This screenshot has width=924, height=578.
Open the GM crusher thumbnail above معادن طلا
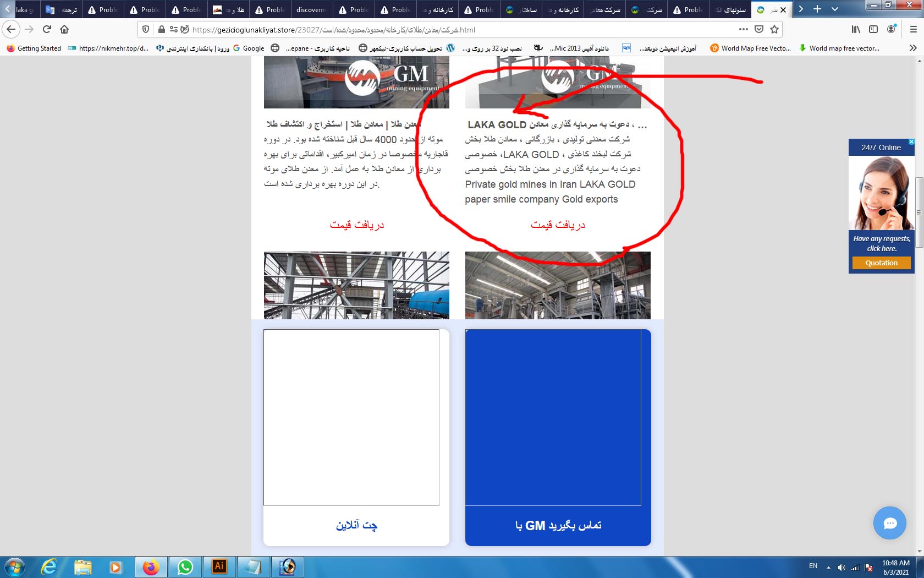pyautogui.click(x=356, y=82)
